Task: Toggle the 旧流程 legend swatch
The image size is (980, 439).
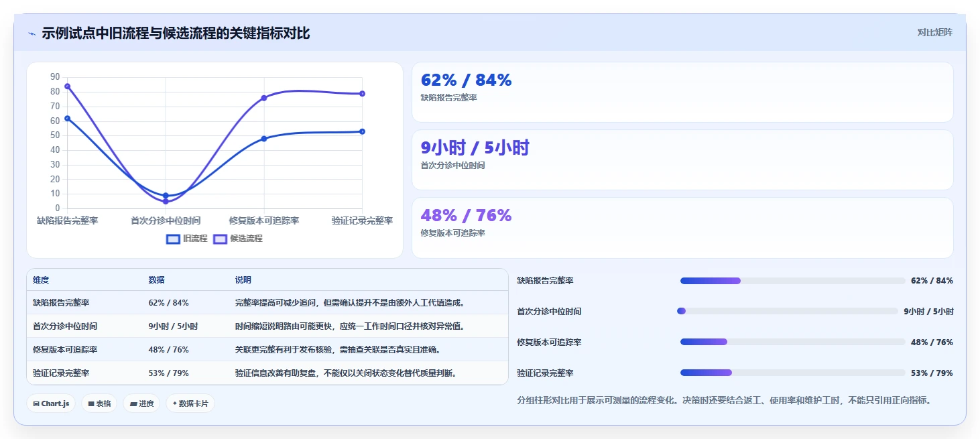Action: (x=173, y=239)
